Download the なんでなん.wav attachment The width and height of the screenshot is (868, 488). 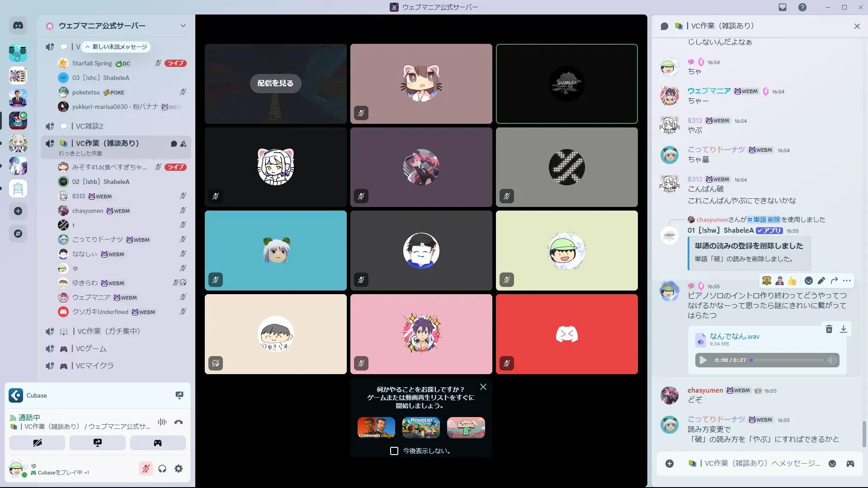(x=843, y=329)
